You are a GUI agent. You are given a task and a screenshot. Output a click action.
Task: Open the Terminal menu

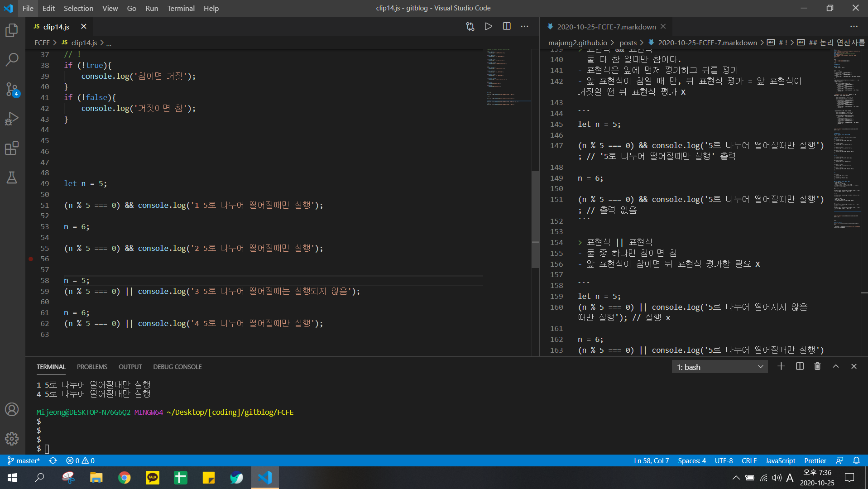pos(181,8)
